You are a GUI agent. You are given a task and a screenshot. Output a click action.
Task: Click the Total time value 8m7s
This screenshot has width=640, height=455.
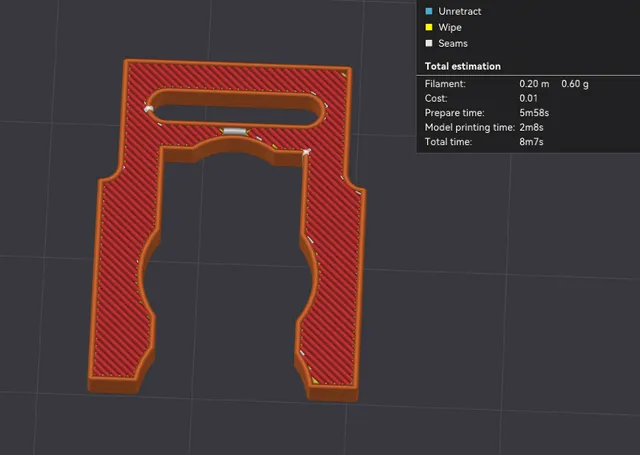click(x=531, y=142)
